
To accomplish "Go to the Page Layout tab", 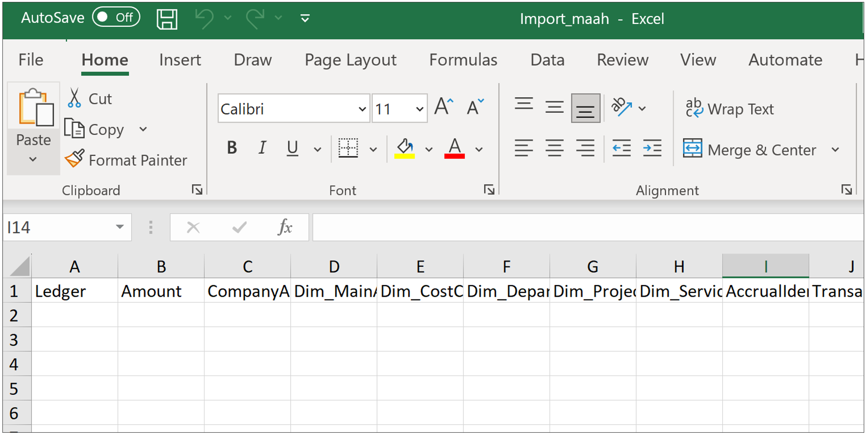I will [x=351, y=60].
